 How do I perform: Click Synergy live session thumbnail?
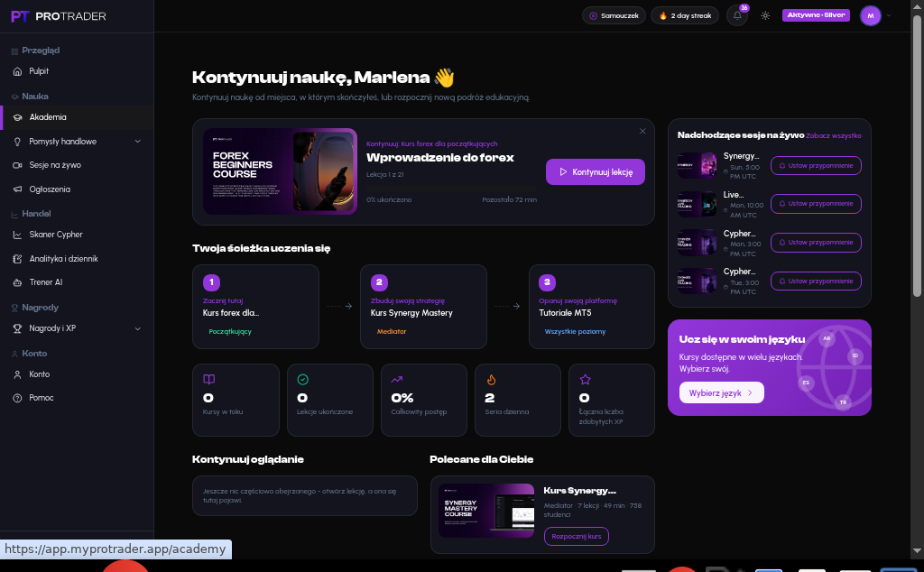click(697, 165)
